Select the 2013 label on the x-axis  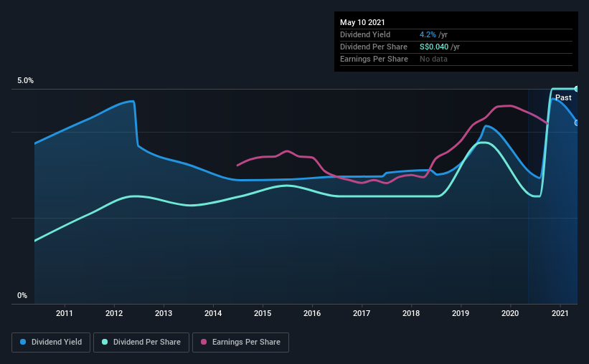click(164, 313)
